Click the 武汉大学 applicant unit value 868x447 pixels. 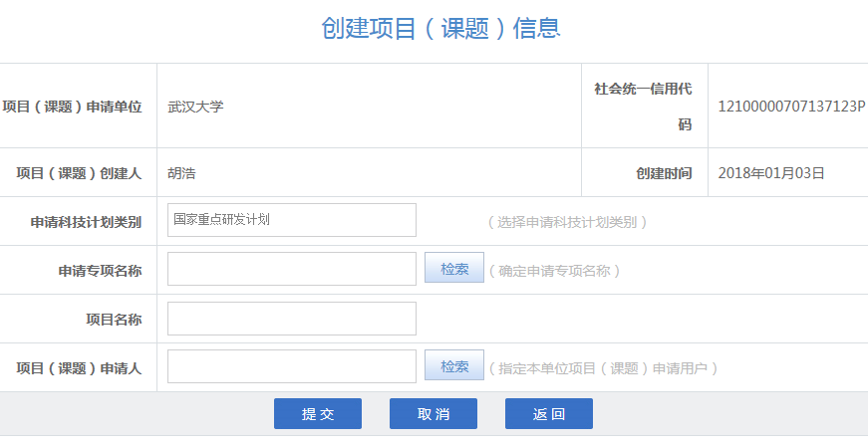click(195, 107)
